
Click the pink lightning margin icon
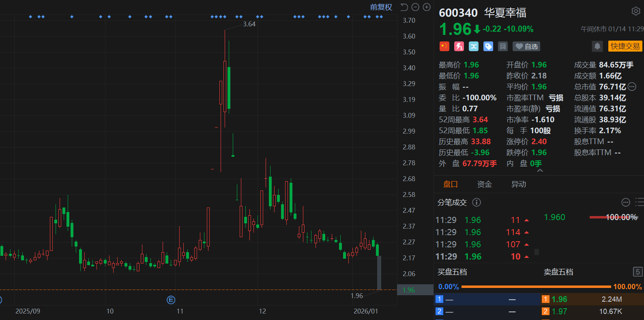459,46
